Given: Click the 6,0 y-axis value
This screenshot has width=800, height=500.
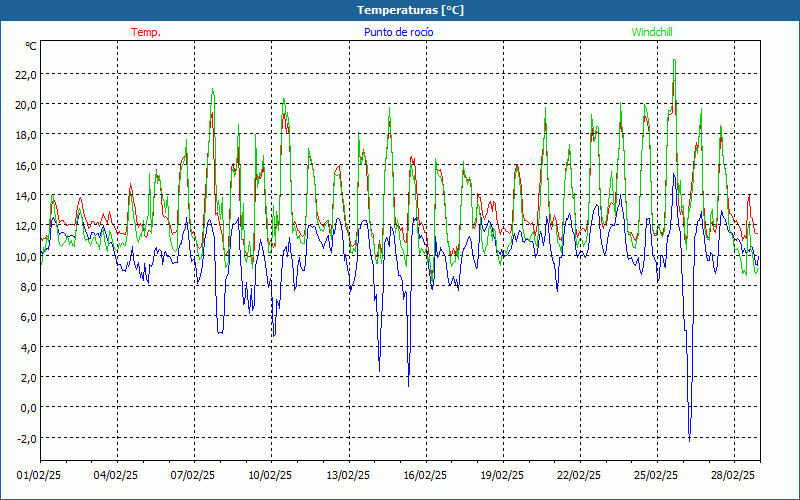Looking at the screenshot, I should 29,317.
